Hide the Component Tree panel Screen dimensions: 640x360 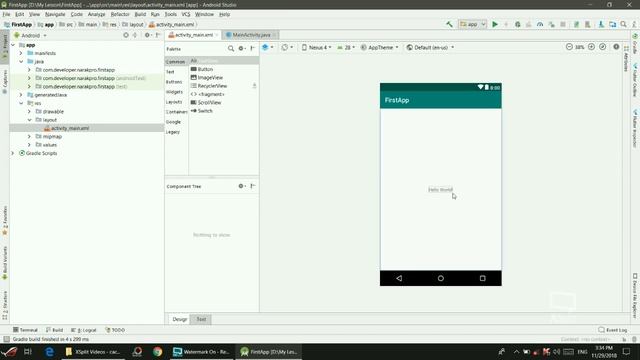[x=253, y=186]
